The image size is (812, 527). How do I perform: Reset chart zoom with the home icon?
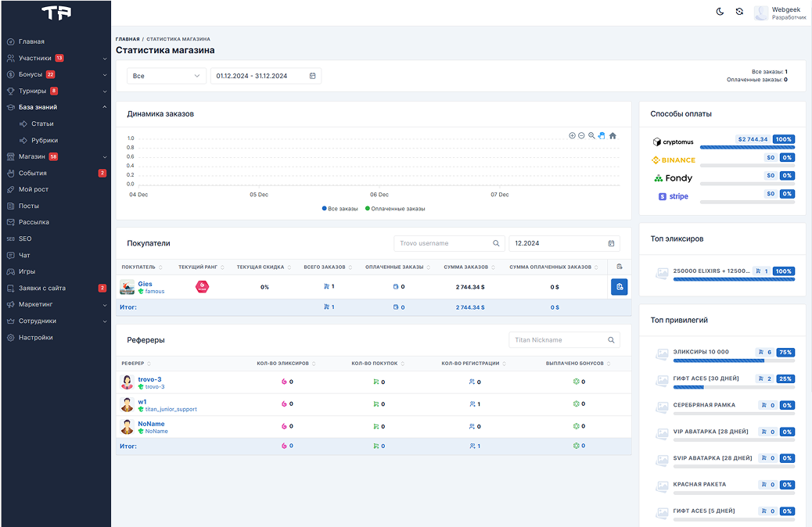click(613, 136)
